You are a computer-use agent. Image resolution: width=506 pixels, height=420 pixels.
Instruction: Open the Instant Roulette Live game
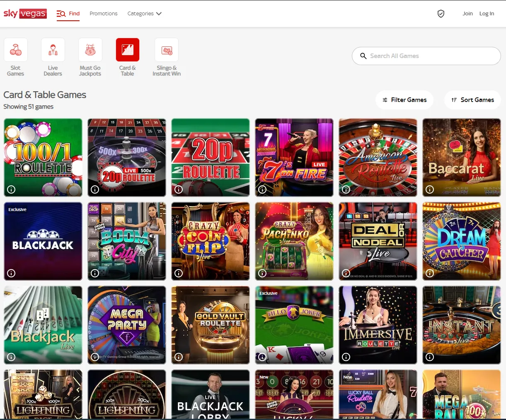click(x=462, y=325)
